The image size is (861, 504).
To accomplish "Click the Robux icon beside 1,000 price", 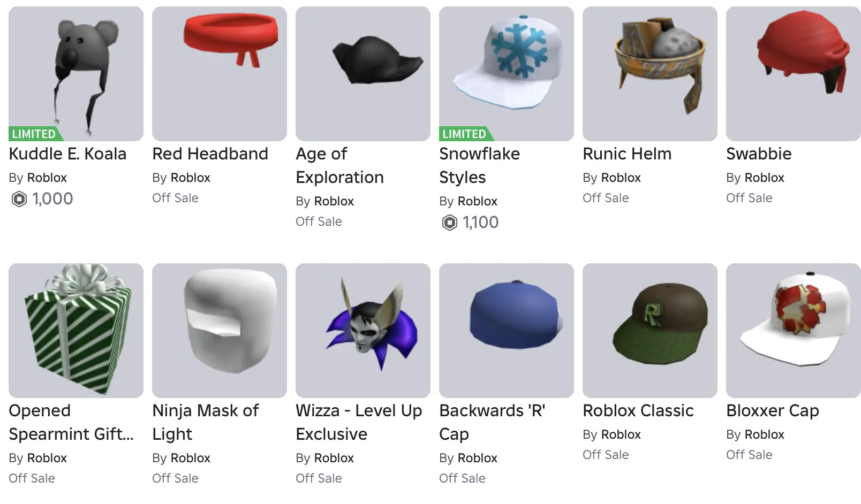I will click(19, 200).
